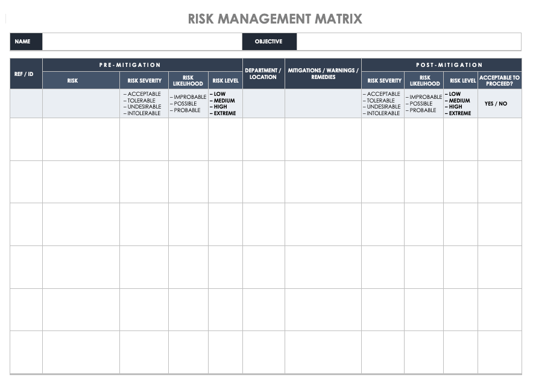Click the first empty REF / ID cell
This screenshot has width=533, height=392.
tap(26, 139)
